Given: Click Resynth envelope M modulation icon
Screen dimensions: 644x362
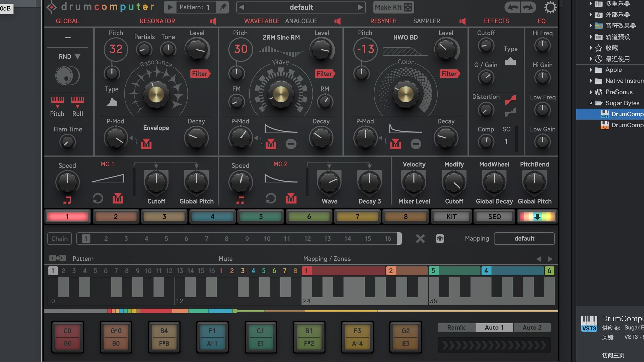Looking at the screenshot, I should pos(395,144).
